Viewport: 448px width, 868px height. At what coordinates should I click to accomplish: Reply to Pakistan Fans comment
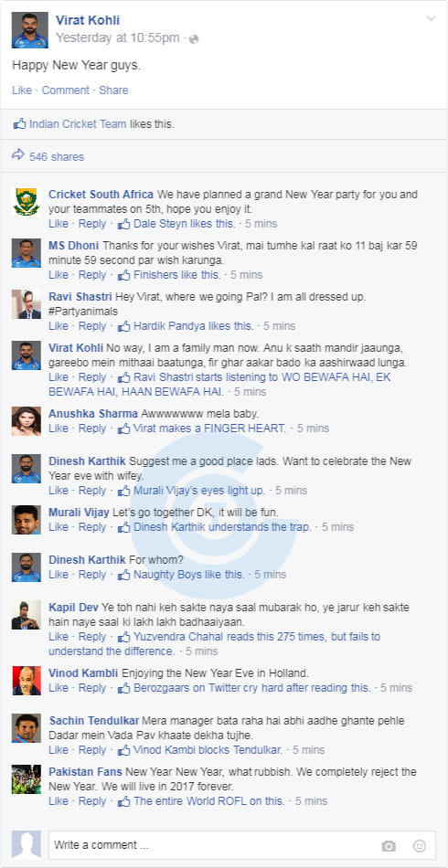click(92, 801)
